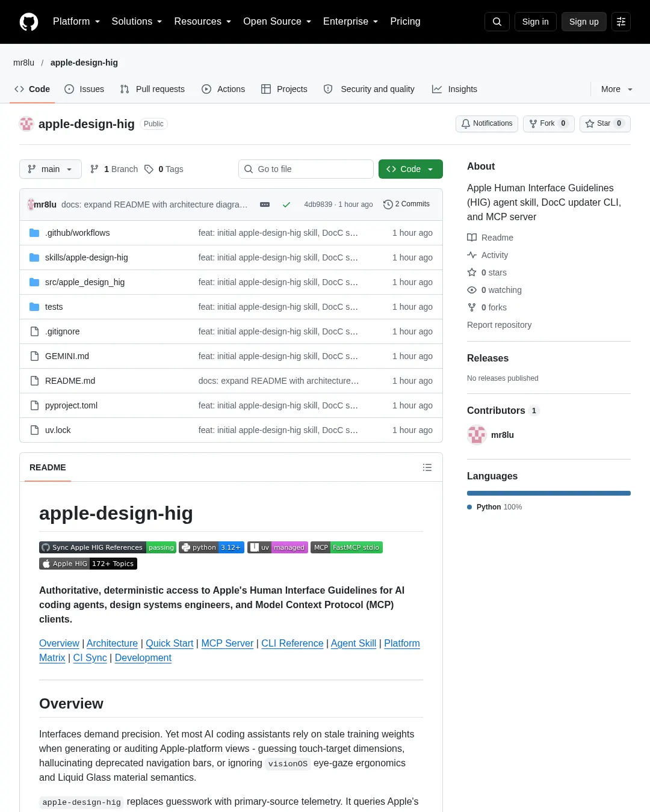
Task: Click the tests folder icon
Action: click(34, 307)
